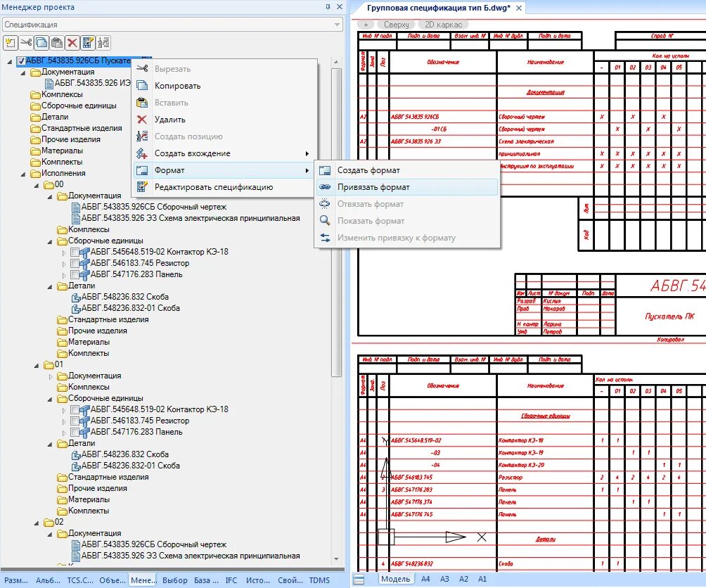The width and height of the screenshot is (706, 588).
Task: Open the Альб... bottom panel tab
Action: coord(48,580)
